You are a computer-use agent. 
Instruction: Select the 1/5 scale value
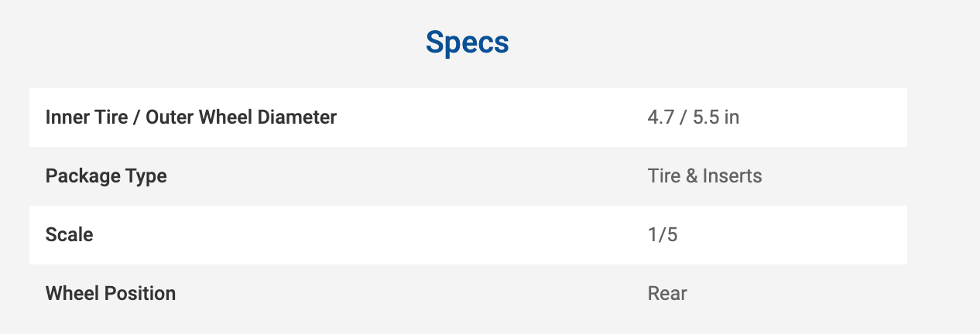click(662, 235)
